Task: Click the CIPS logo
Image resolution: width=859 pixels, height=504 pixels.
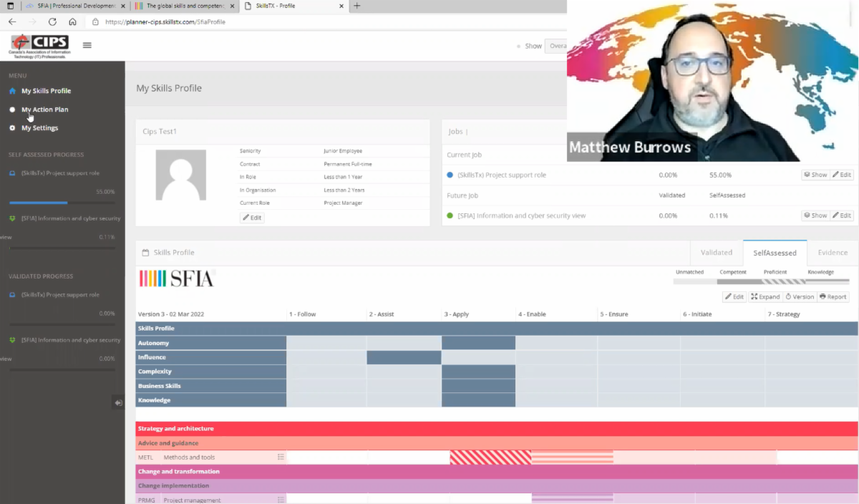Action: pyautogui.click(x=39, y=46)
